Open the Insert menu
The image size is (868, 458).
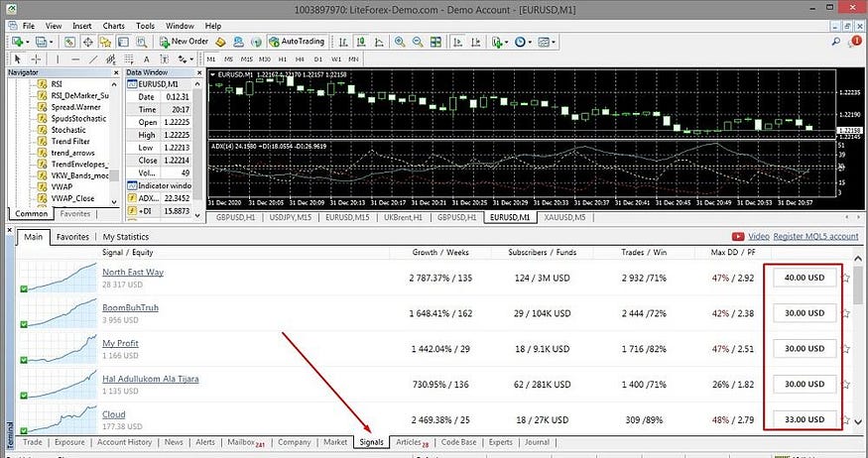pyautogui.click(x=82, y=26)
